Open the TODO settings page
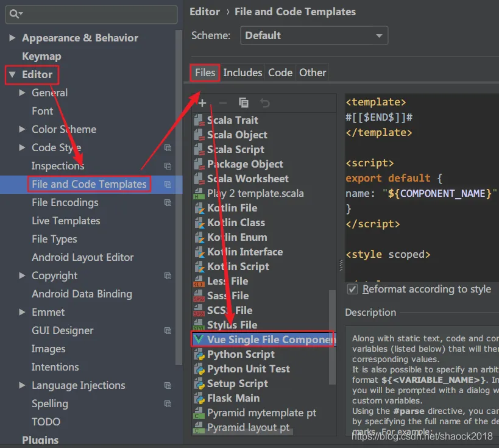 coord(46,422)
